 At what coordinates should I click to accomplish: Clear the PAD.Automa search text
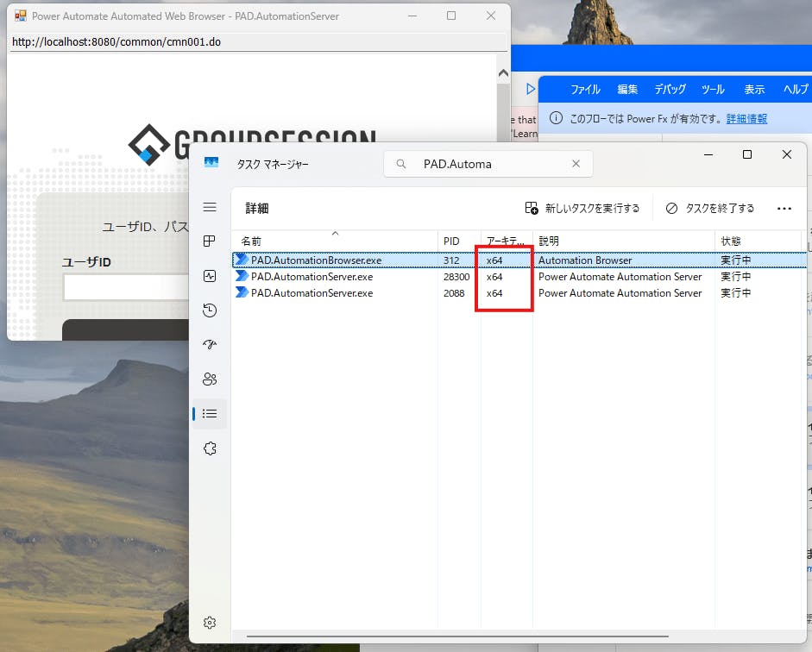[x=576, y=164]
